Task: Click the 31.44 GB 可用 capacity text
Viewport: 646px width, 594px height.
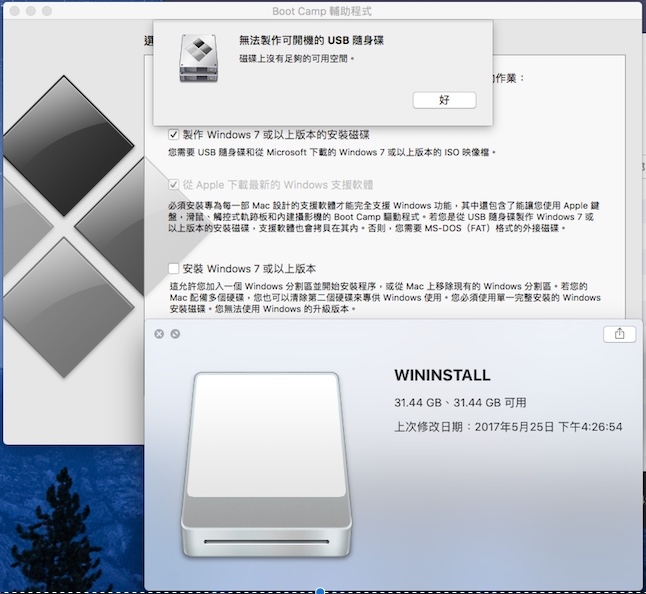Action: (460, 402)
